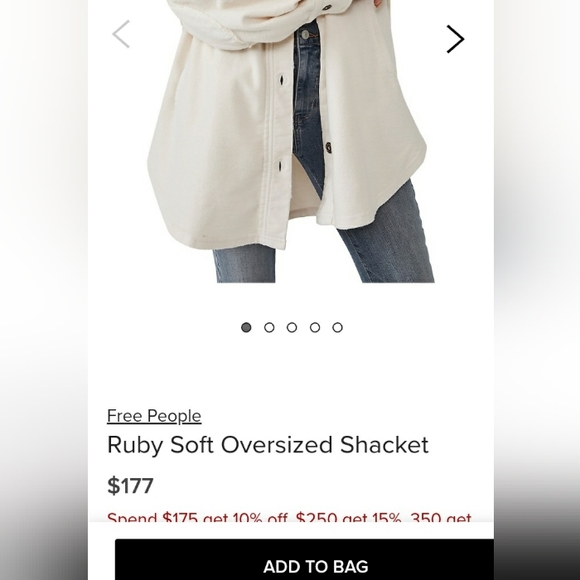The width and height of the screenshot is (580, 580).
Task: Click the $177 price
Action: click(x=130, y=486)
